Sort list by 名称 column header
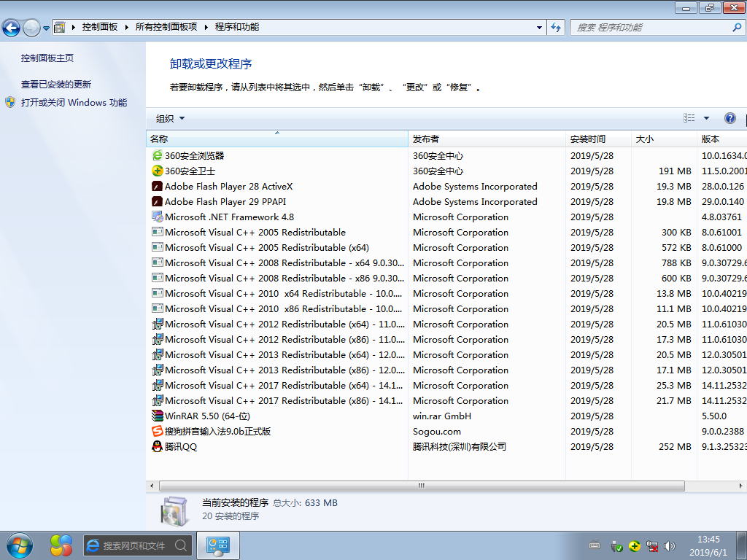747x560 pixels. (x=276, y=139)
